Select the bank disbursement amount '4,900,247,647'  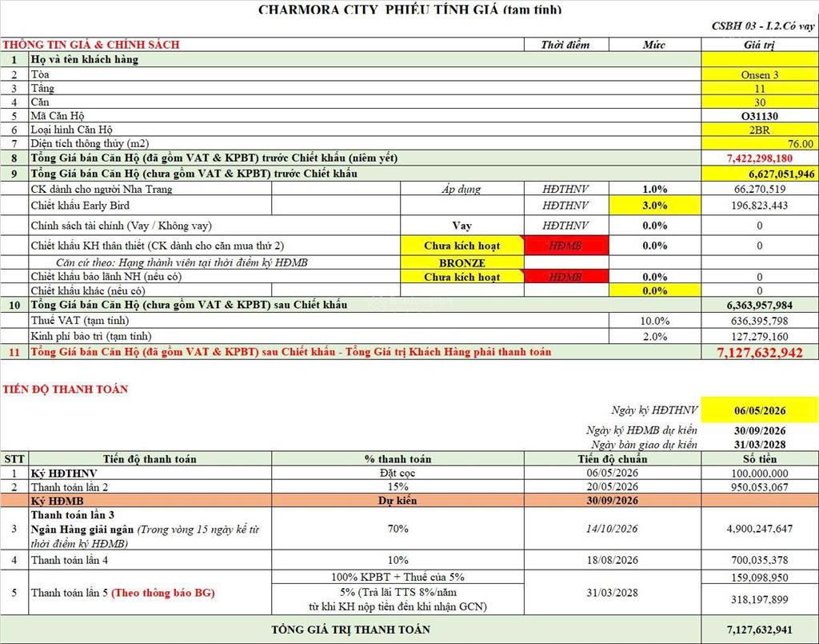(760, 529)
